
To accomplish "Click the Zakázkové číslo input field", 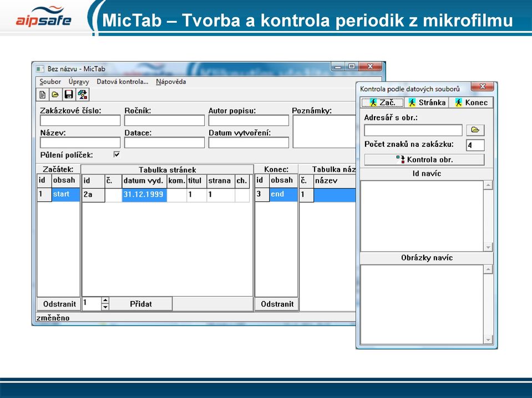I will point(80,120).
